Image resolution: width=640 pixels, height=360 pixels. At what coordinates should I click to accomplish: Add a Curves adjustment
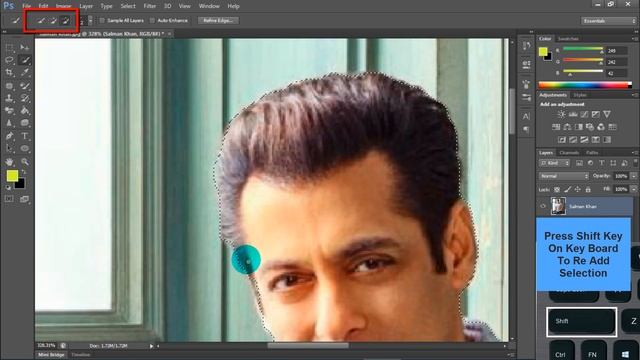pyautogui.click(x=584, y=115)
